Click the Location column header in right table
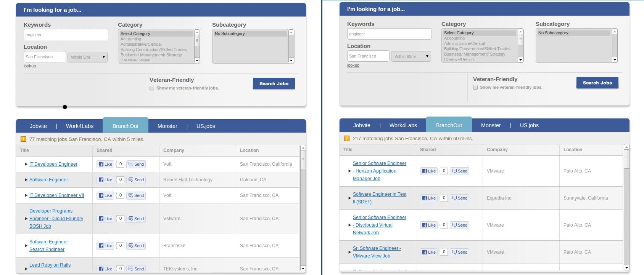The width and height of the screenshot is (644, 275). point(573,150)
